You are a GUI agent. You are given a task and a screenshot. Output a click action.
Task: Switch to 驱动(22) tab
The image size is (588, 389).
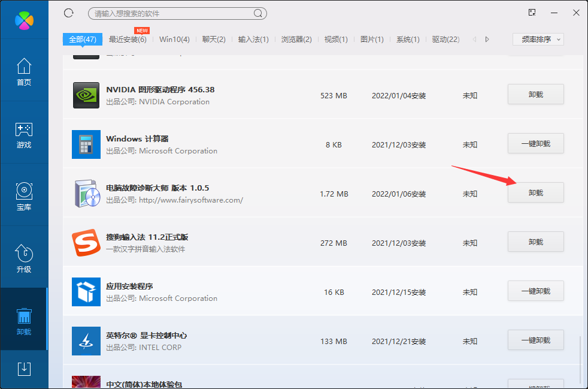click(x=446, y=40)
